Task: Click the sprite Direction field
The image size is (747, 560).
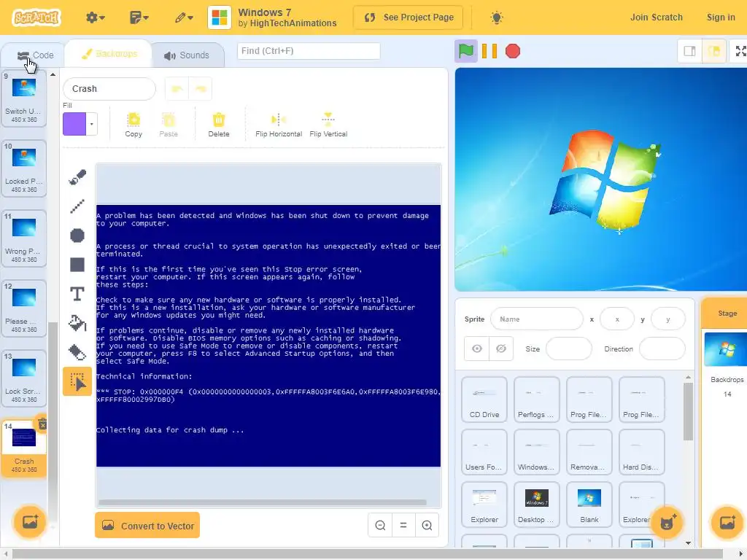Action: [x=662, y=349]
